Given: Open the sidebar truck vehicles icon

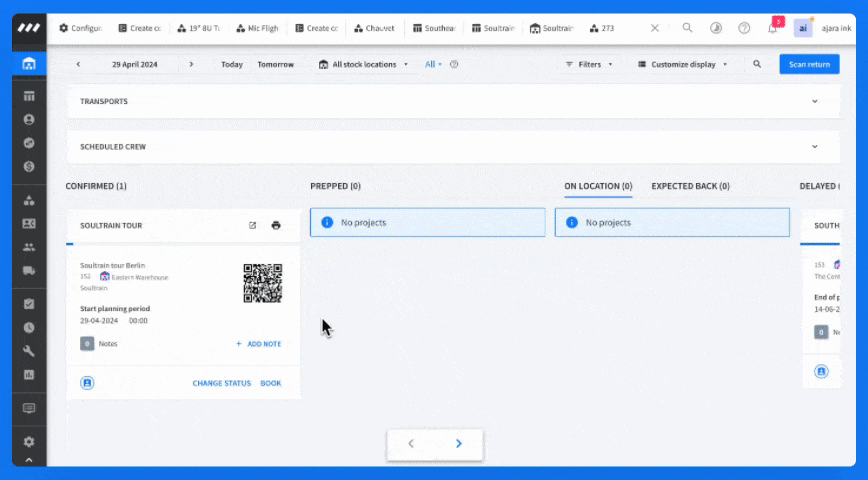Looking at the screenshot, I should point(29,271).
